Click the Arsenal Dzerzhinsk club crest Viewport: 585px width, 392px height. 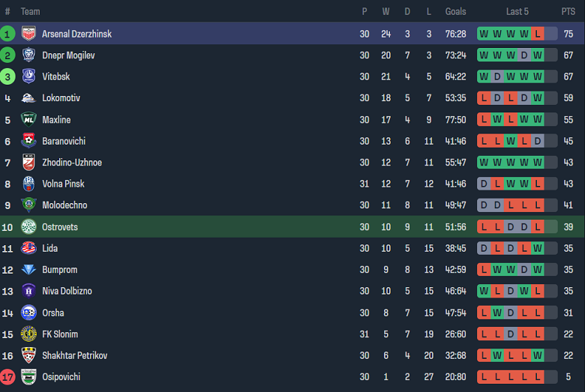coord(28,34)
